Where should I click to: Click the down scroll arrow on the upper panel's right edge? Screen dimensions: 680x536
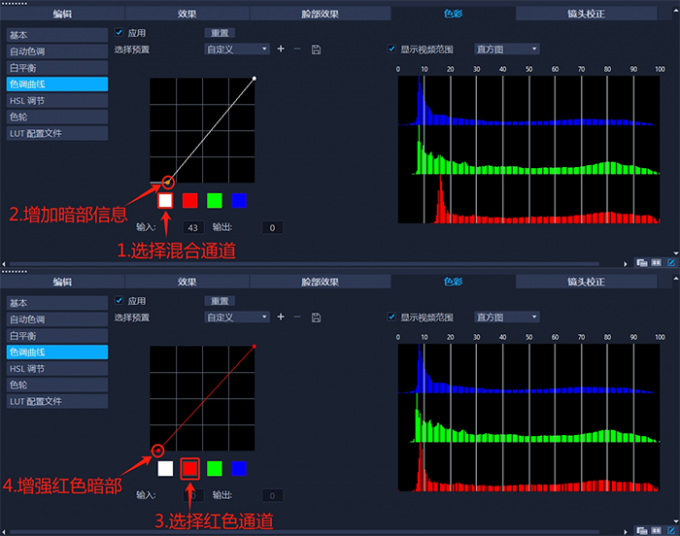[x=676, y=253]
